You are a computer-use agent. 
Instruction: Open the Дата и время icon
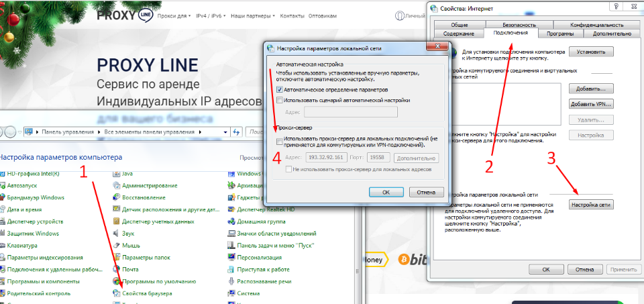3,209
